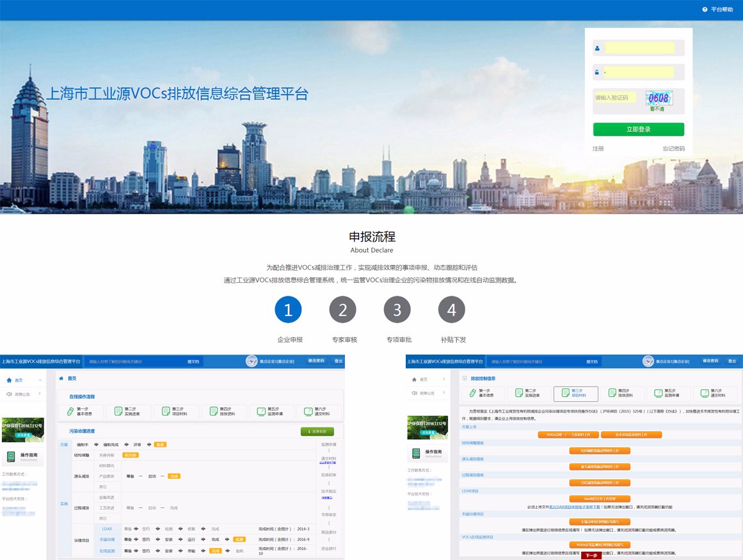Screen dimensions: 743x560
Task: Open 平台帮助 text in top bar
Action: [722, 10]
